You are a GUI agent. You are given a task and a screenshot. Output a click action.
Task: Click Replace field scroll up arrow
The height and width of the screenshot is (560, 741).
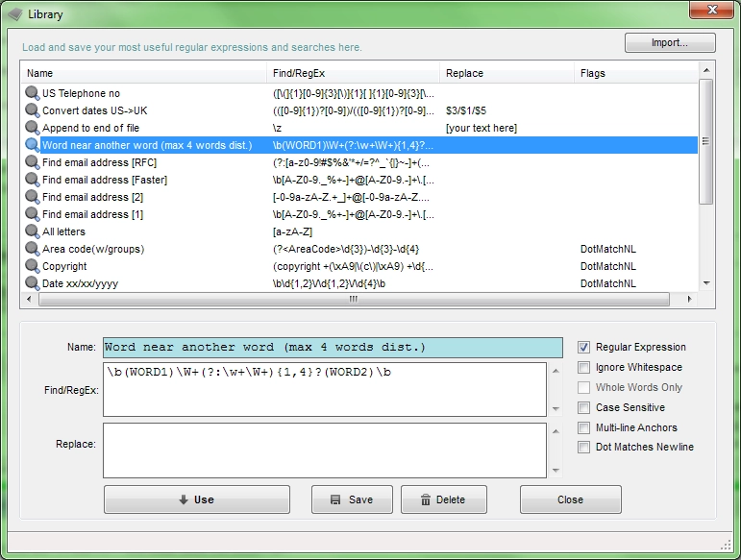[556, 431]
